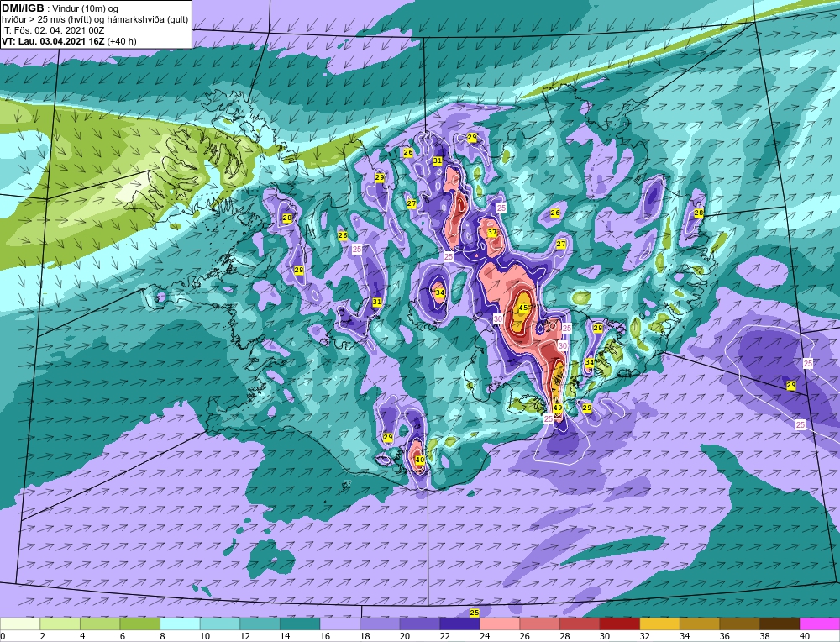The height and width of the screenshot is (642, 840).
Task: Click the yellow gust label '49'
Action: tap(558, 408)
